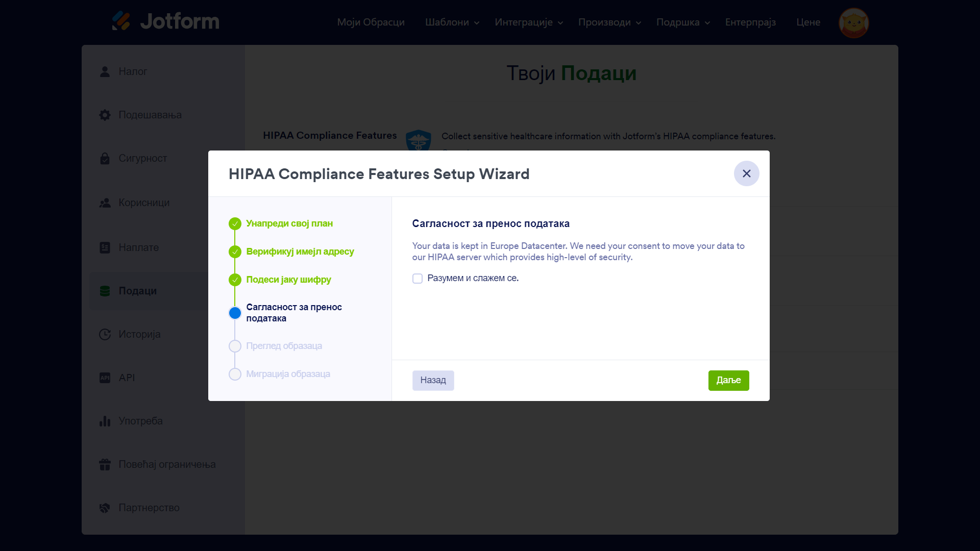
Task: Click the API icon in the sidebar
Action: click(x=105, y=378)
